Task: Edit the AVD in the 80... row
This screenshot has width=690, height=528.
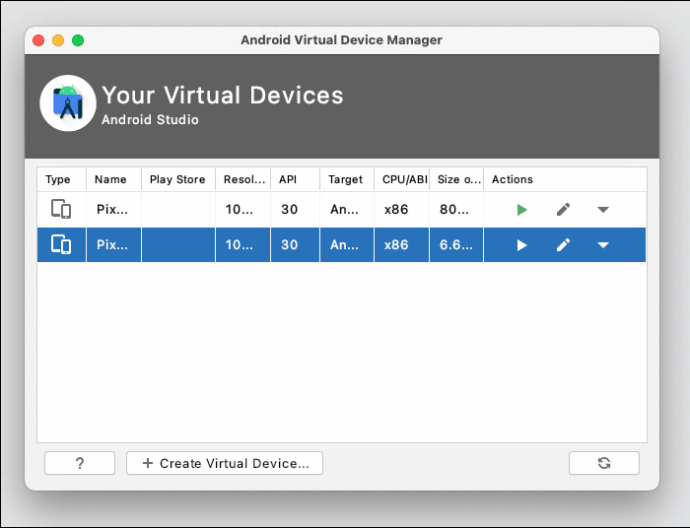Action: (563, 209)
